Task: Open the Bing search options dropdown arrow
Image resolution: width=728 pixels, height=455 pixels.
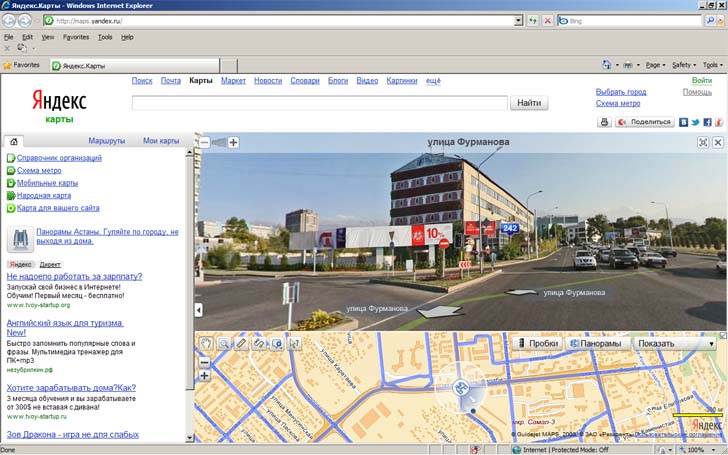Action: (x=721, y=20)
